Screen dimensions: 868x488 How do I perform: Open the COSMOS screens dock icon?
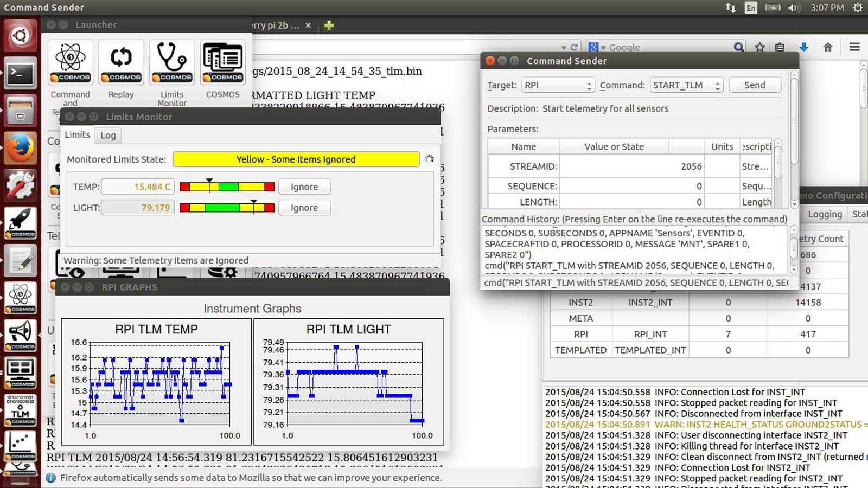tap(20, 373)
